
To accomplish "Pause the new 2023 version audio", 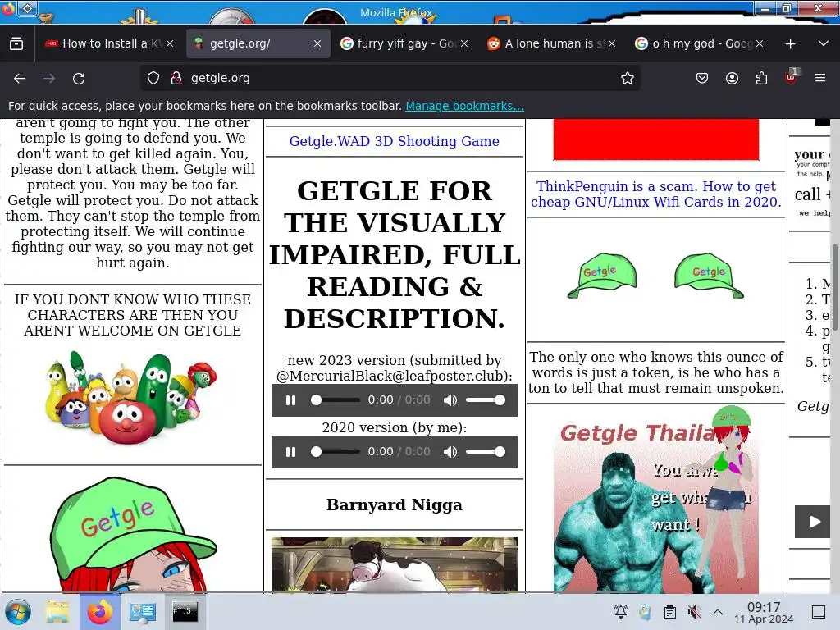I will [x=291, y=400].
